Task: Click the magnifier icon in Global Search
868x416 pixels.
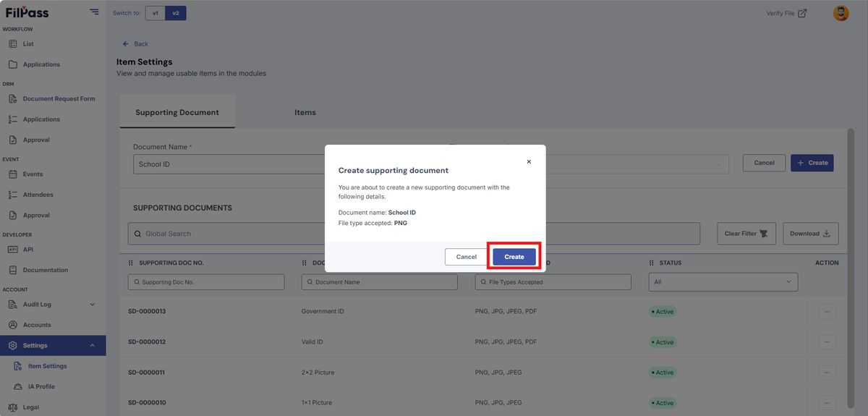Action: click(138, 234)
